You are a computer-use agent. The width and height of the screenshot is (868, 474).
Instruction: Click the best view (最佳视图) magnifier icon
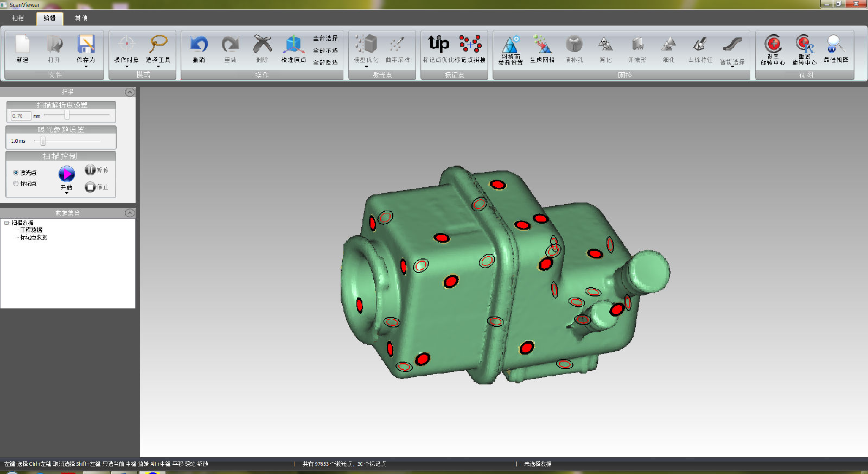835,43
